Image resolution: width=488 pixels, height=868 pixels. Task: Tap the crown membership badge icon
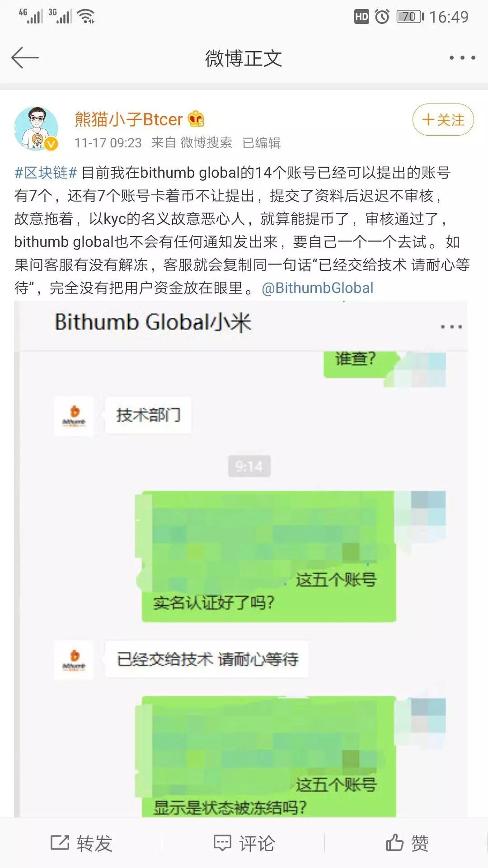pyautogui.click(x=196, y=119)
